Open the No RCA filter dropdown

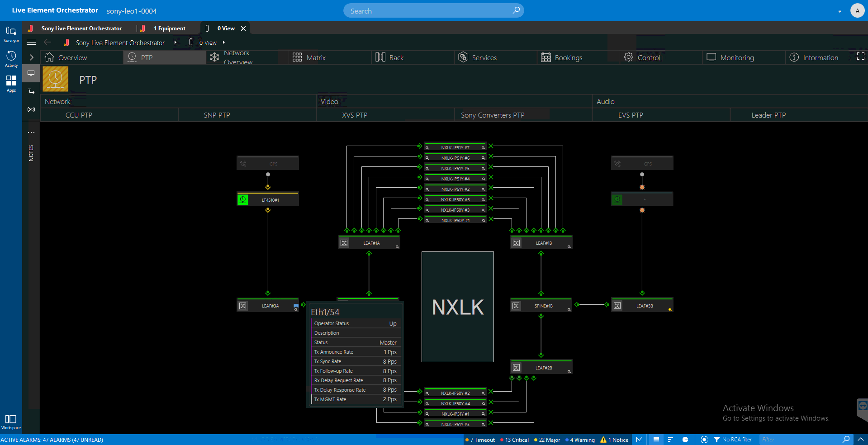coord(733,440)
